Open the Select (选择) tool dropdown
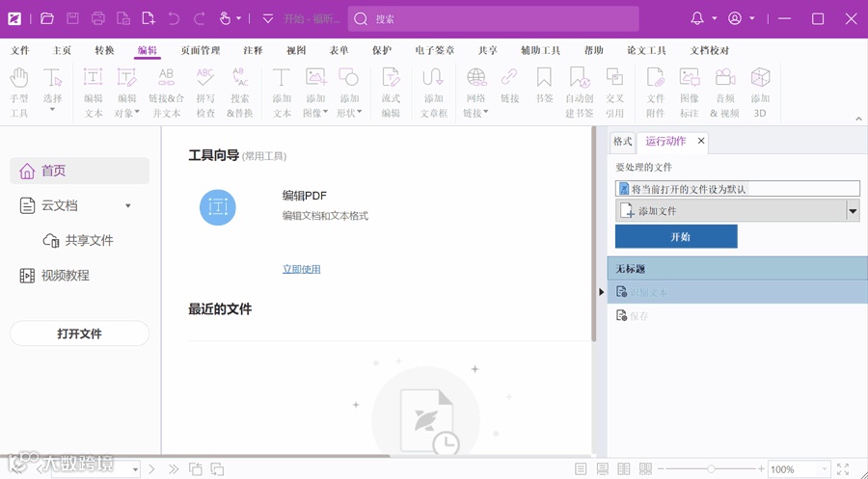Screen dimensions: 868x479 click(53, 110)
